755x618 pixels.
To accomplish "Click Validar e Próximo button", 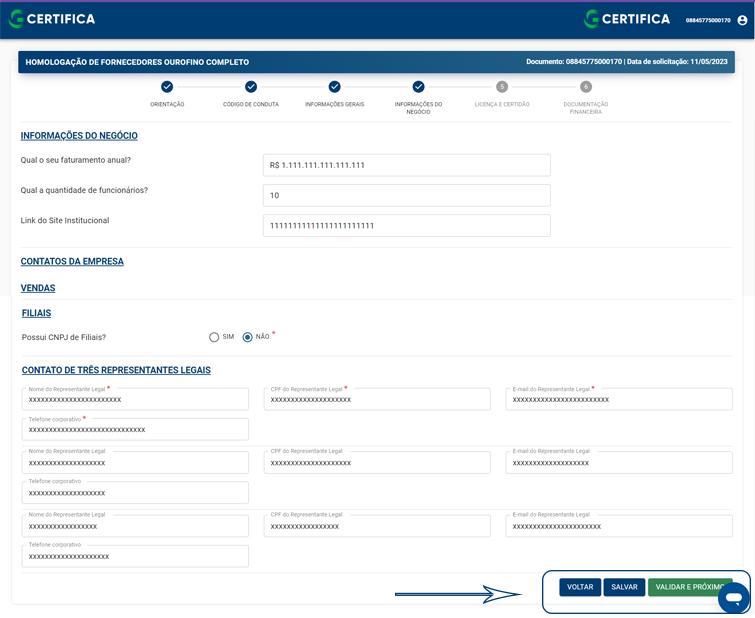I will [x=688, y=587].
